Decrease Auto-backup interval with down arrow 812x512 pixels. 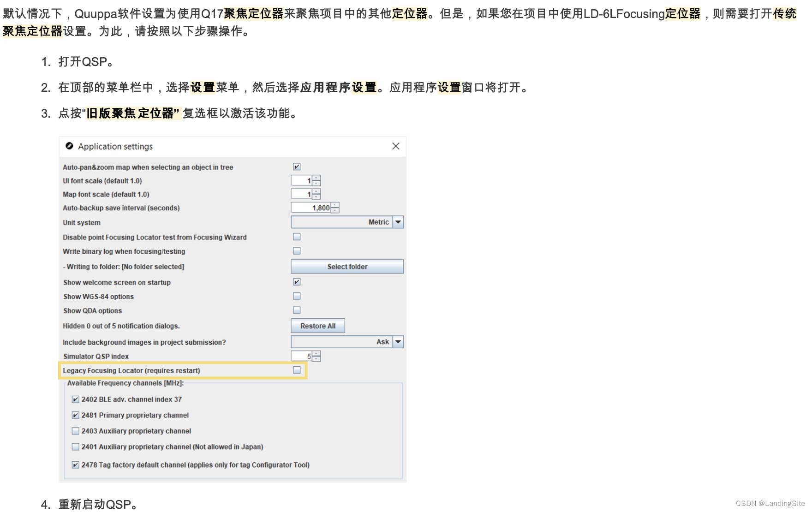(x=335, y=210)
